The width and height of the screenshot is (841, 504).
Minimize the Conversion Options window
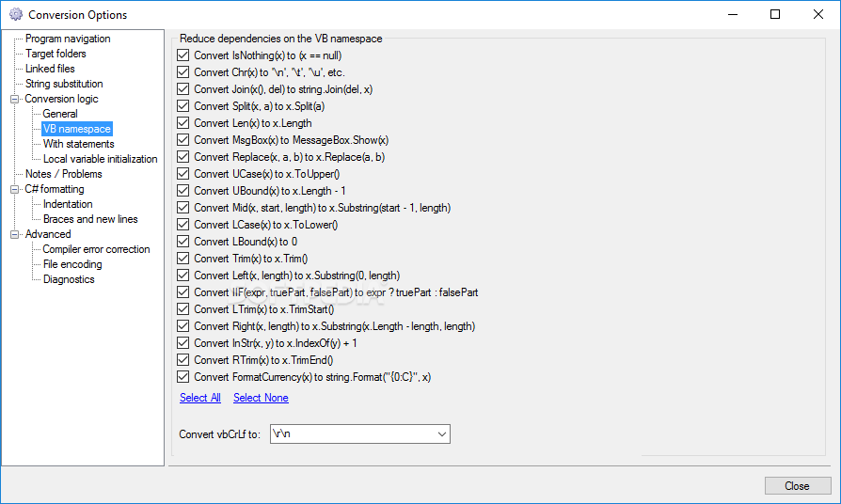733,14
